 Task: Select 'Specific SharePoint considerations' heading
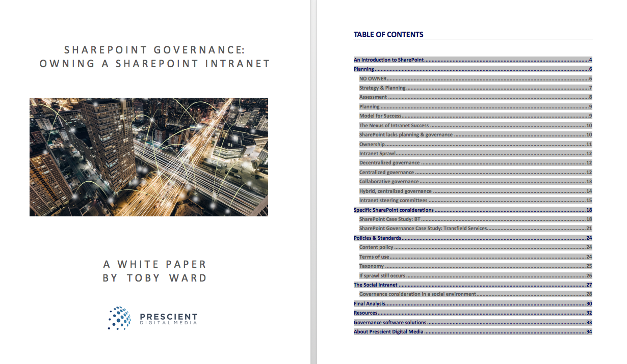click(473, 210)
